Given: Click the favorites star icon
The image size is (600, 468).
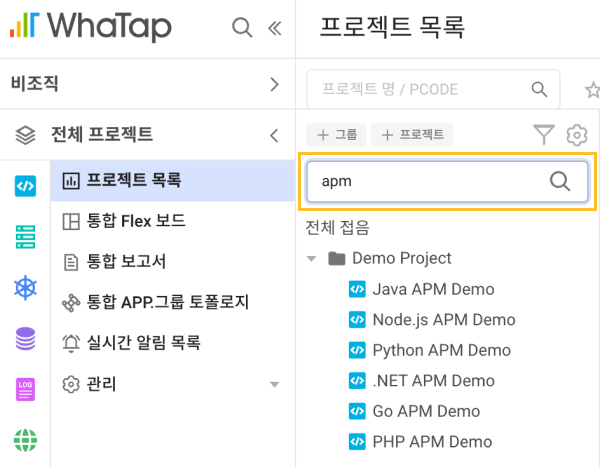Looking at the screenshot, I should (x=592, y=90).
